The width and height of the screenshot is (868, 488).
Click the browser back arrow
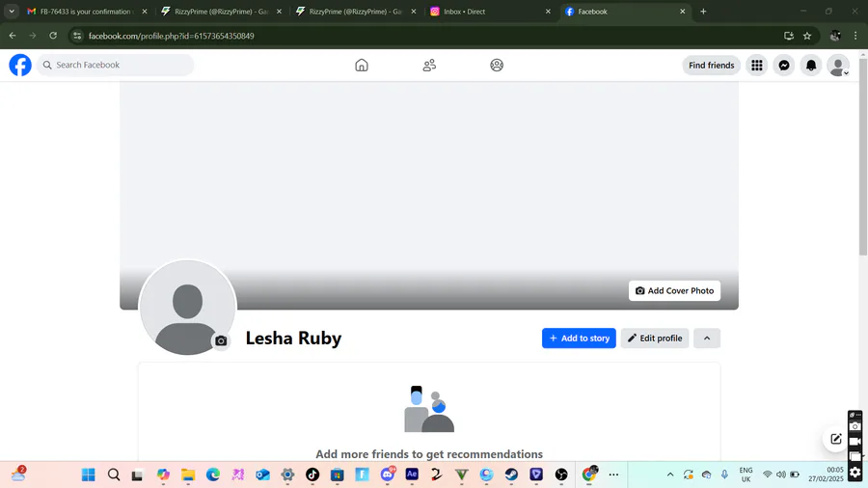coord(13,36)
